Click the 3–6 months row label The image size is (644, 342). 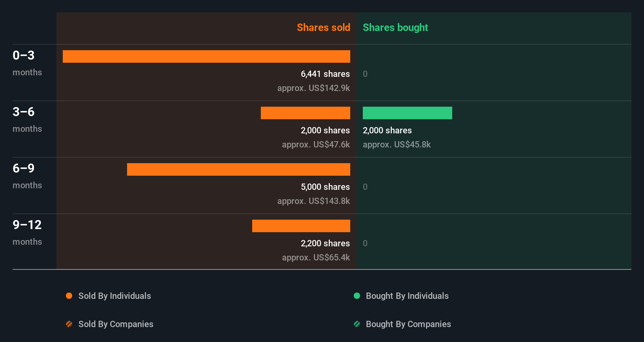[x=27, y=119]
